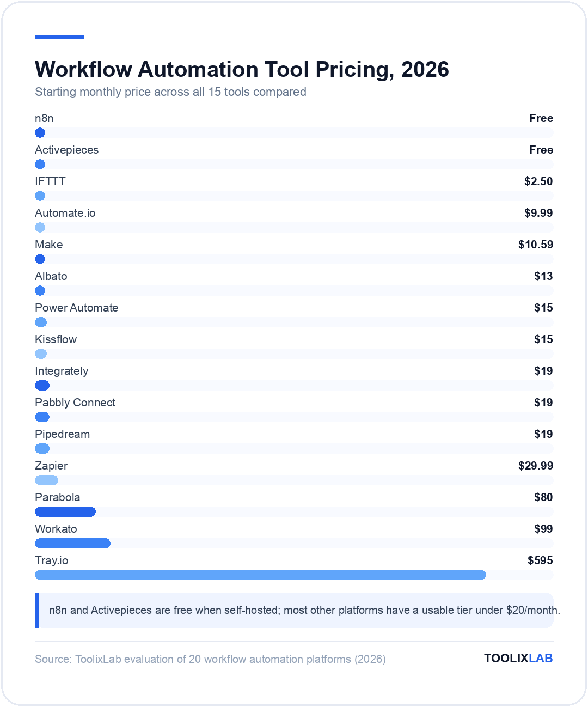The image size is (588, 707).
Task: Click the Free price next to n8n
Action: tap(541, 118)
